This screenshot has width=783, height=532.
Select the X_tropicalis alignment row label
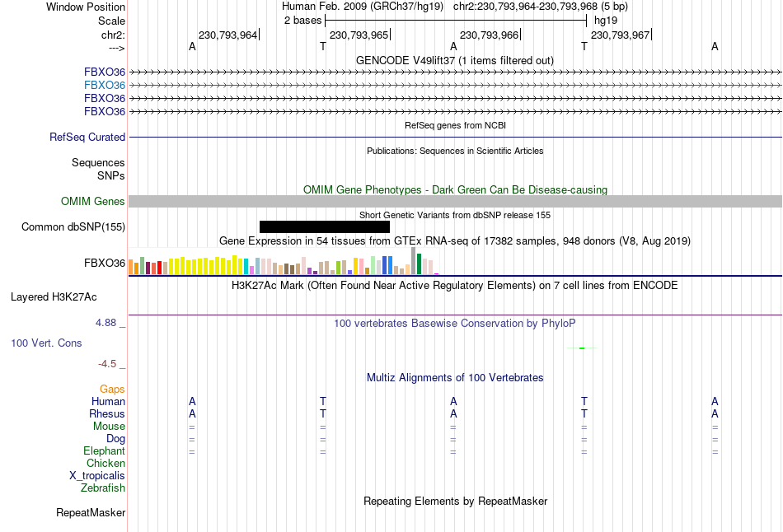(97, 476)
